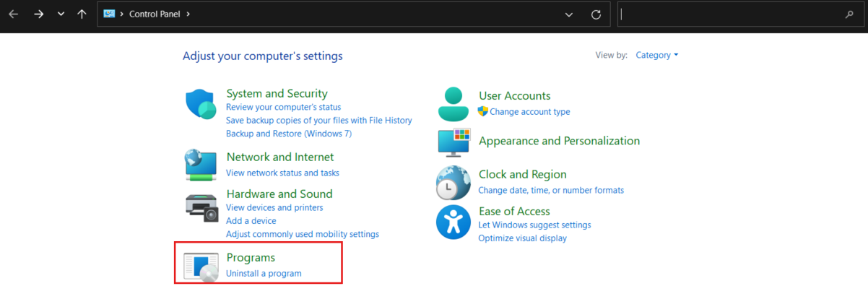This screenshot has height=286, width=868.
Task: Open address bar previous locations dropdown
Action: pyautogui.click(x=569, y=14)
